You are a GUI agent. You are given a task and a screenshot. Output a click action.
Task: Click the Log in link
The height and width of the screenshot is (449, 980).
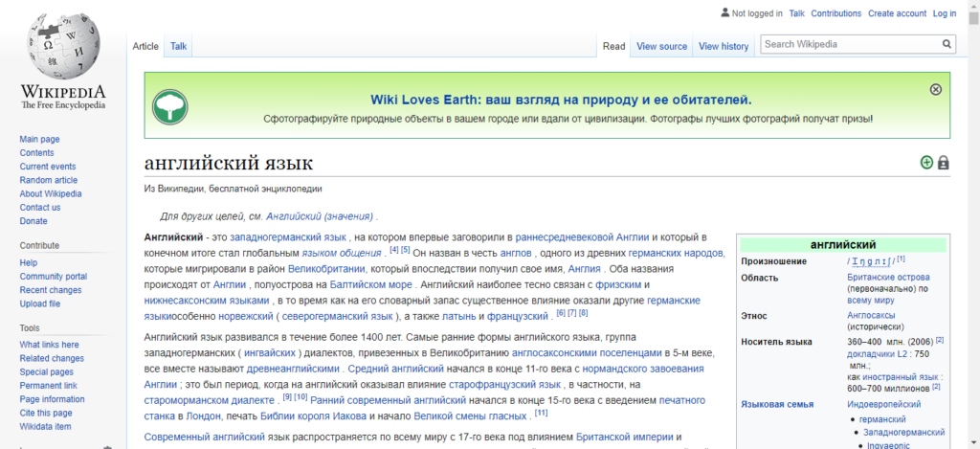coord(945,13)
